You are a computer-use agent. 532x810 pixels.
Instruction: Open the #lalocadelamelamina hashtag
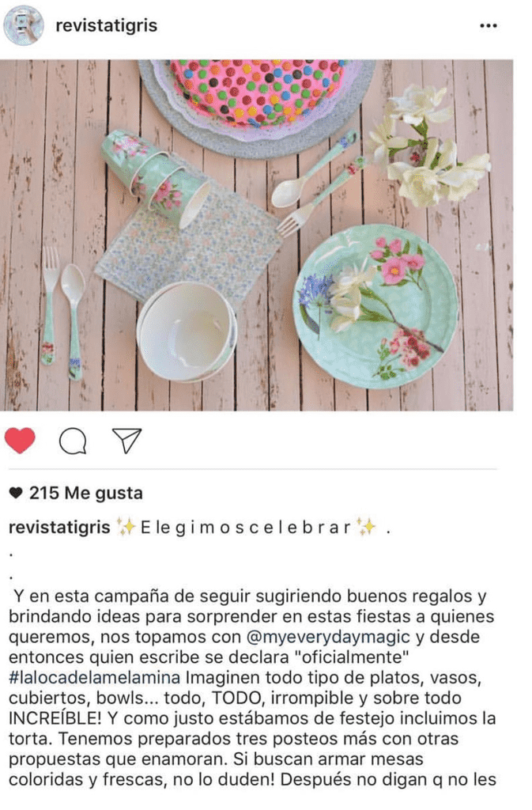pos(94,677)
